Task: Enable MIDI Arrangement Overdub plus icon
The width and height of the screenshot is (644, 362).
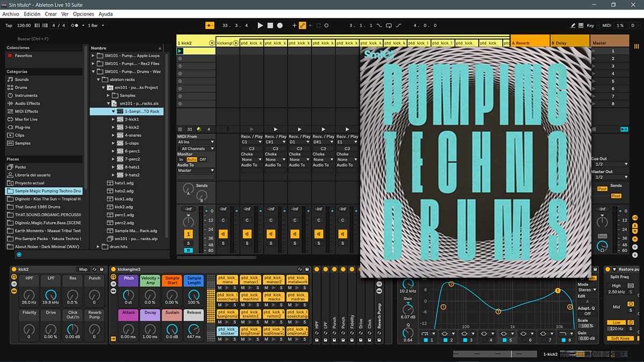Action: pos(294,25)
